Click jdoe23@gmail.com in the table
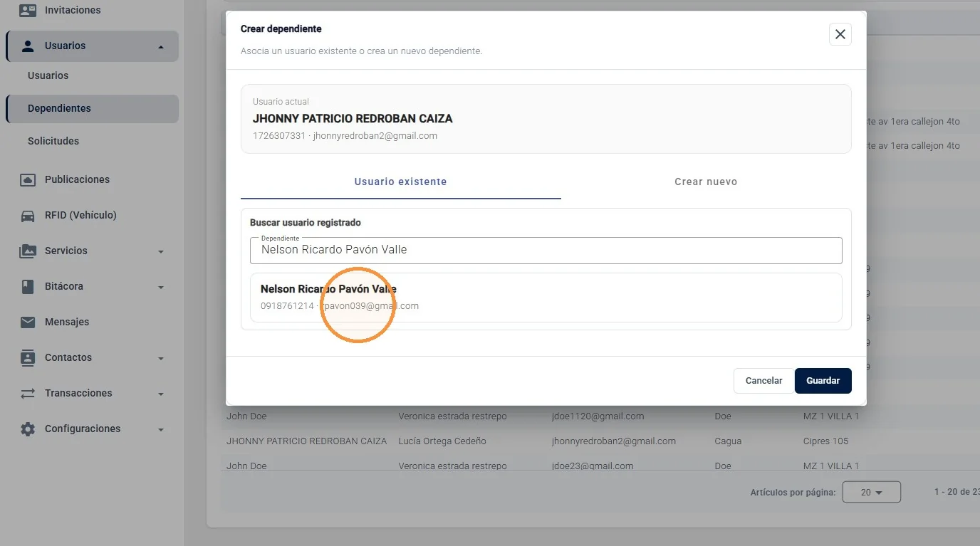 click(x=592, y=466)
